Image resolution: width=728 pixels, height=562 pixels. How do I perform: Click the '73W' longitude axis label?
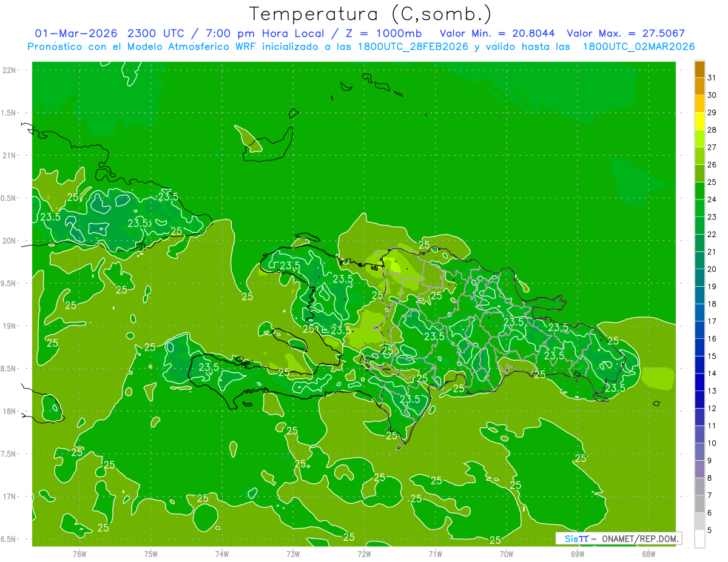(x=293, y=554)
